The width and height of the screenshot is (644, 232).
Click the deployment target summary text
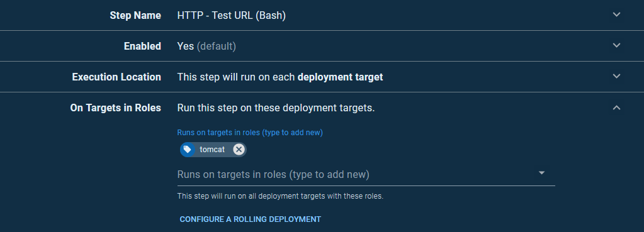coord(280,77)
